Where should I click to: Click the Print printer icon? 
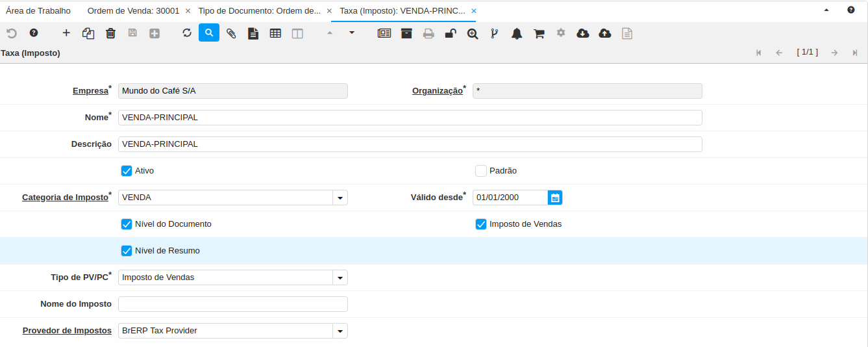[x=428, y=33]
